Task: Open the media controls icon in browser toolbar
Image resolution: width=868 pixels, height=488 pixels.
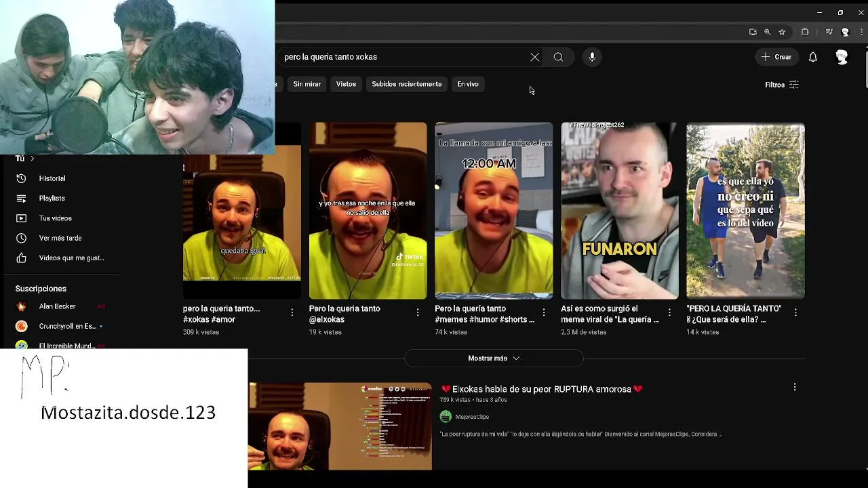Action: click(829, 32)
